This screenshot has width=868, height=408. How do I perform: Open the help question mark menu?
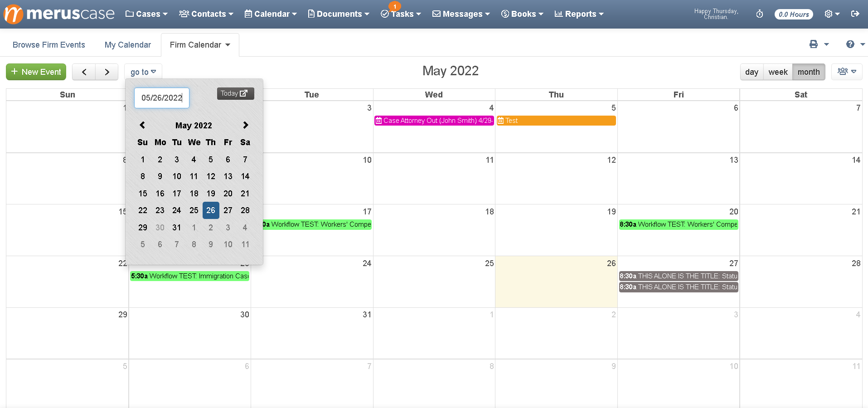point(855,44)
